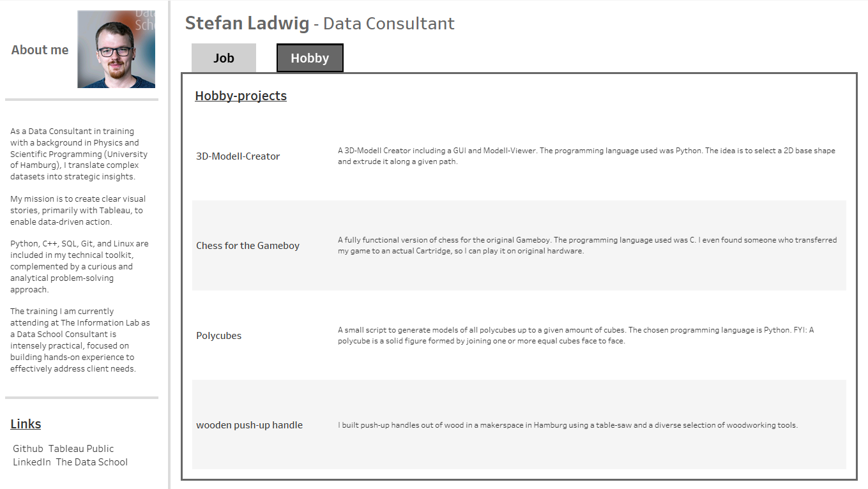The height and width of the screenshot is (489, 868).
Task: Click the Polycubes description text
Action: (x=575, y=336)
